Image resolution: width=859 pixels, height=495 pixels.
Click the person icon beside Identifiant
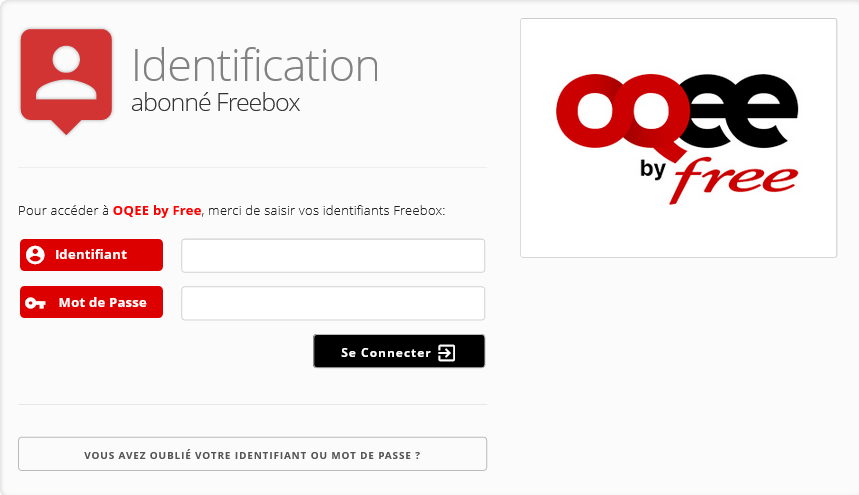click(x=35, y=255)
